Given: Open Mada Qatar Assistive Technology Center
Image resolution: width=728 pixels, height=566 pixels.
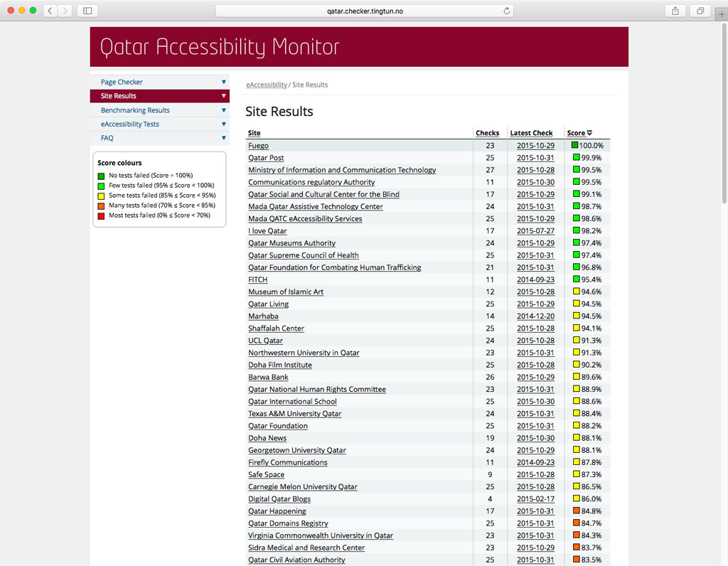Looking at the screenshot, I should point(316,206).
